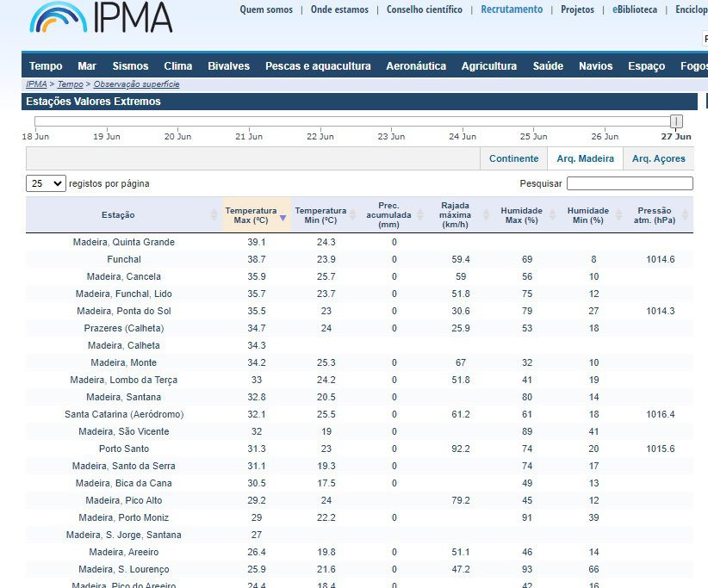Sort by Humidade Max column
Screen dimensions: 708x588
click(521, 215)
